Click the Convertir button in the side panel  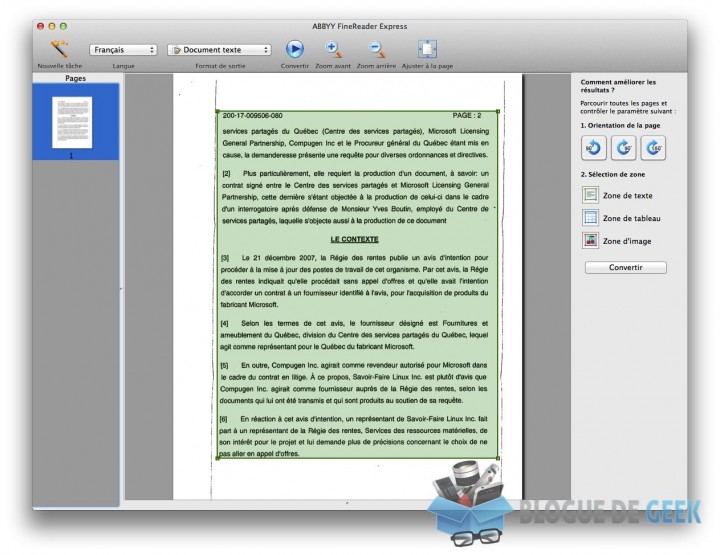click(x=625, y=267)
